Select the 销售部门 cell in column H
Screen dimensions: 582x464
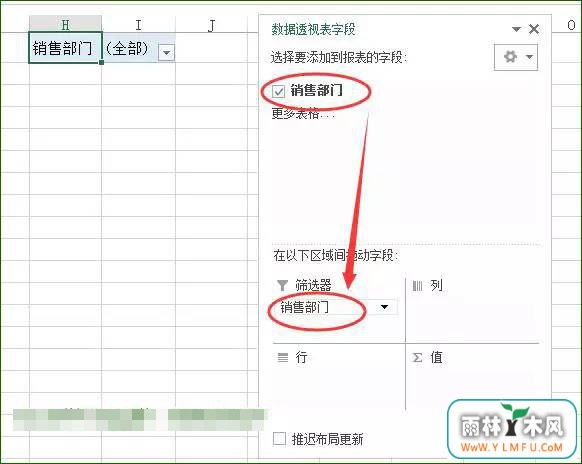click(x=65, y=48)
